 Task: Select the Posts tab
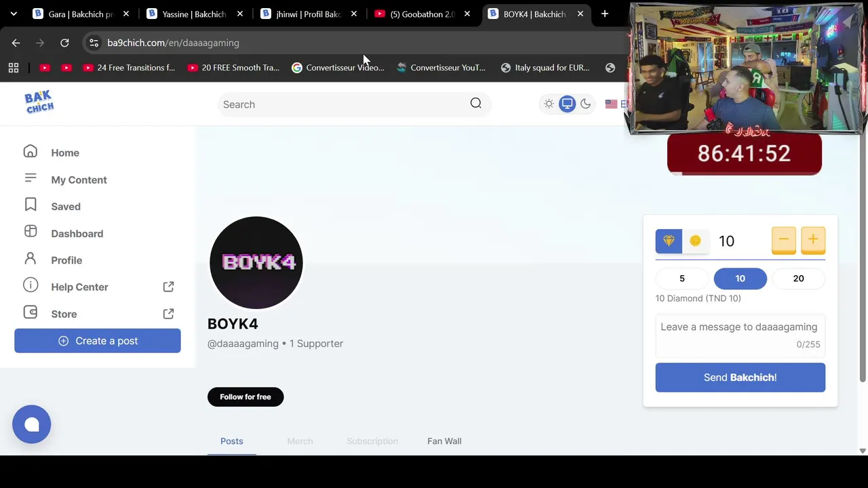tap(231, 441)
